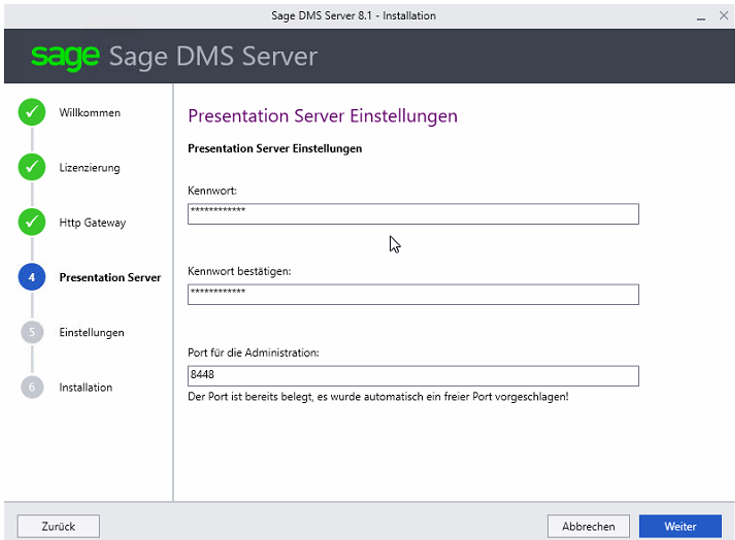Select the Presentation Server step label
The image size is (735, 540).
(110, 278)
